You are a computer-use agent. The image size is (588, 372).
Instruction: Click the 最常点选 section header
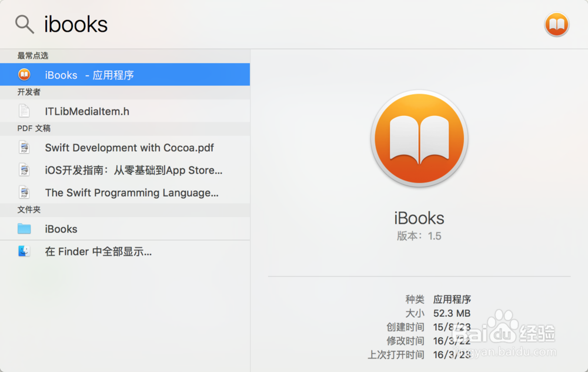[33, 56]
